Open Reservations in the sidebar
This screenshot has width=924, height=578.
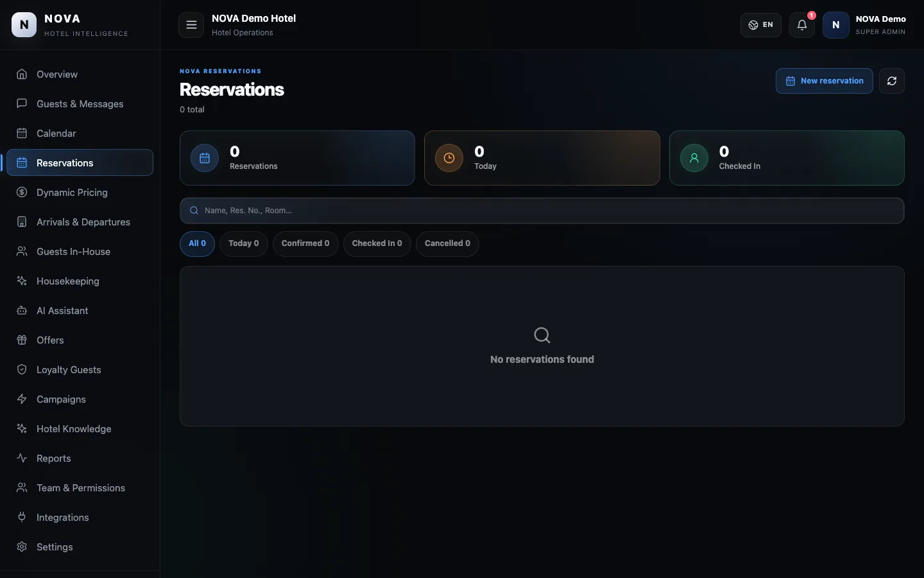(x=80, y=162)
